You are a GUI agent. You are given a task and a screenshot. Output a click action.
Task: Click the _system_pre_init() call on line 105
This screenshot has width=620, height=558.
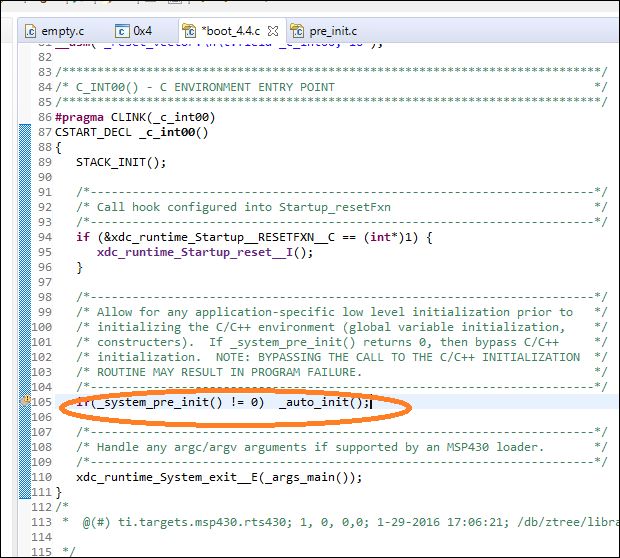click(x=159, y=402)
